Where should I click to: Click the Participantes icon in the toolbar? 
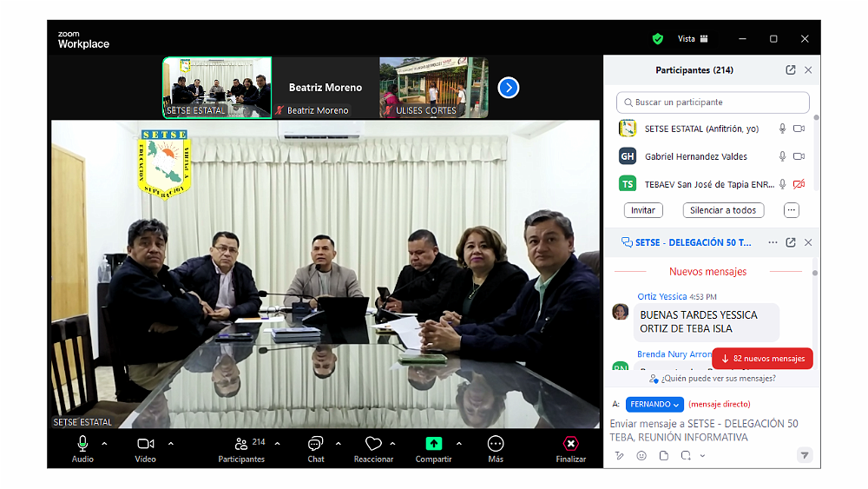click(x=241, y=444)
